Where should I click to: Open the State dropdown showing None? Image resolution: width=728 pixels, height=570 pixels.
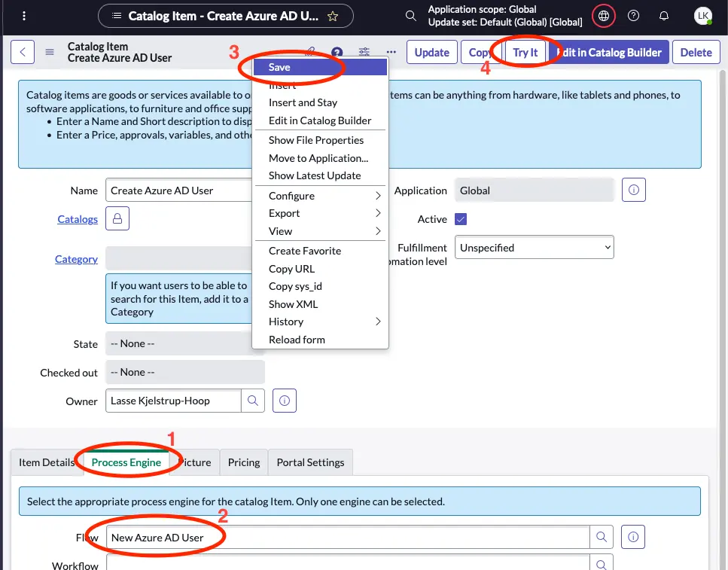[184, 343]
